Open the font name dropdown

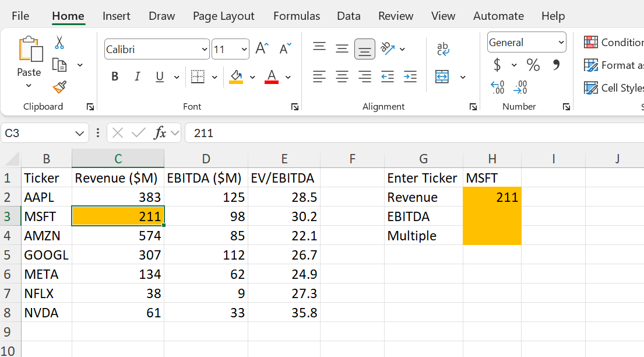pyautogui.click(x=204, y=49)
